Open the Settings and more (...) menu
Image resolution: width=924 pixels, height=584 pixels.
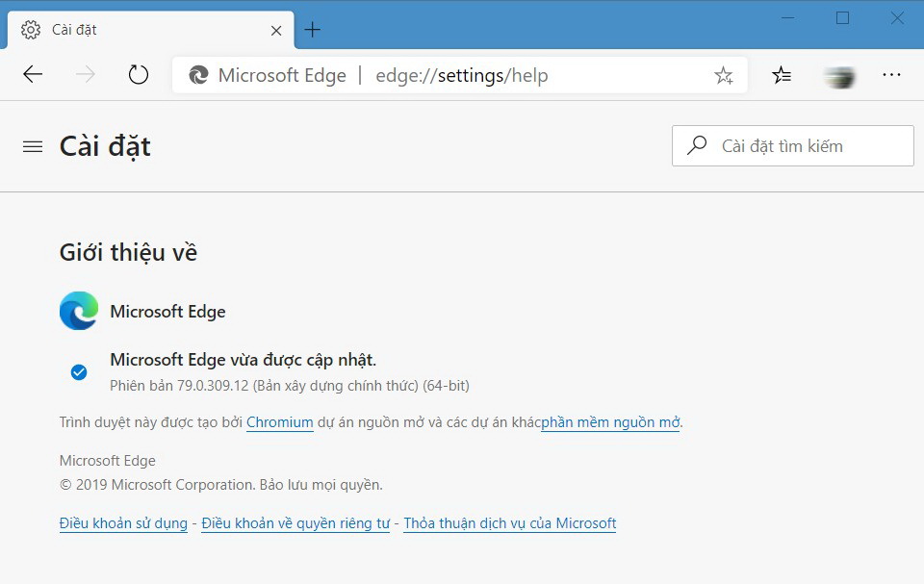coord(891,74)
